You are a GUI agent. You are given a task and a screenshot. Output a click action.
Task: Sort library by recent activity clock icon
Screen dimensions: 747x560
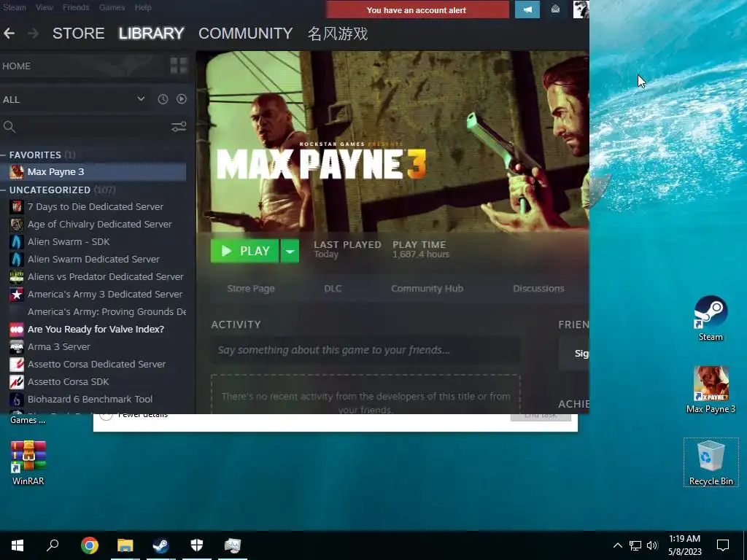point(163,99)
